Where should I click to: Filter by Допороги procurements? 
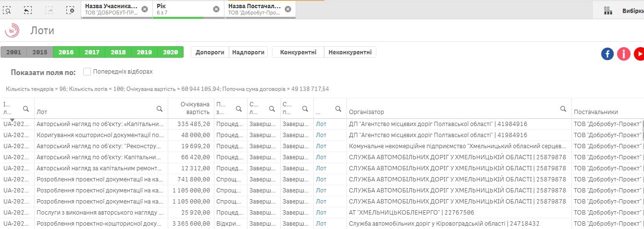(x=210, y=52)
